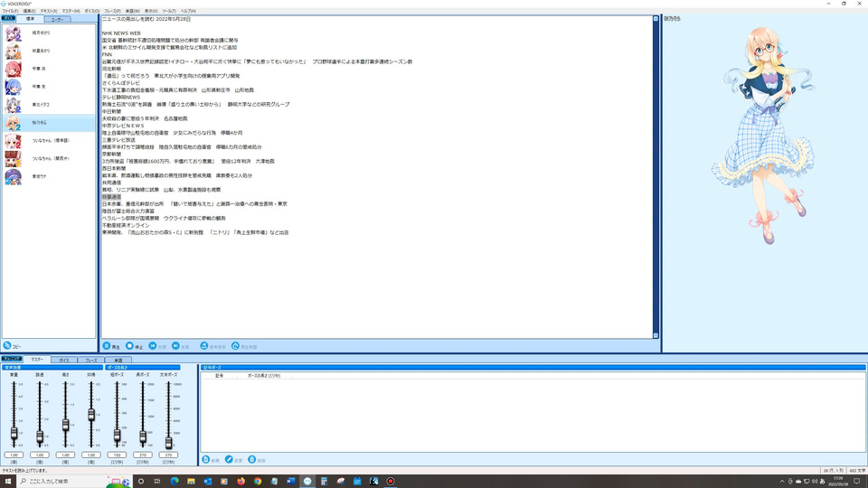Screen dimensions: 868x488
Task: Click the 削除 (delete pause symbol) button
Action: tap(257, 460)
